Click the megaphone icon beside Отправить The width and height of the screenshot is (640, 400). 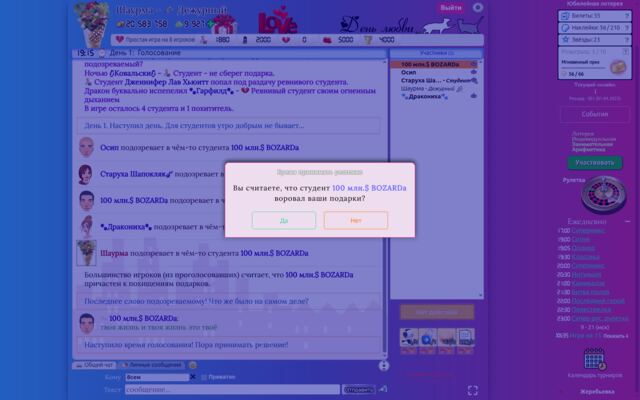(x=383, y=389)
